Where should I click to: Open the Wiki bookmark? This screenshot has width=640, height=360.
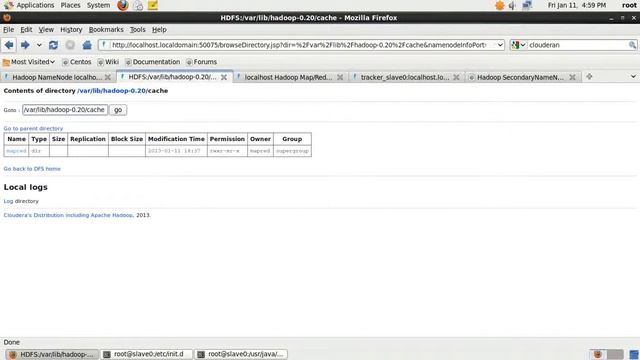click(108, 62)
